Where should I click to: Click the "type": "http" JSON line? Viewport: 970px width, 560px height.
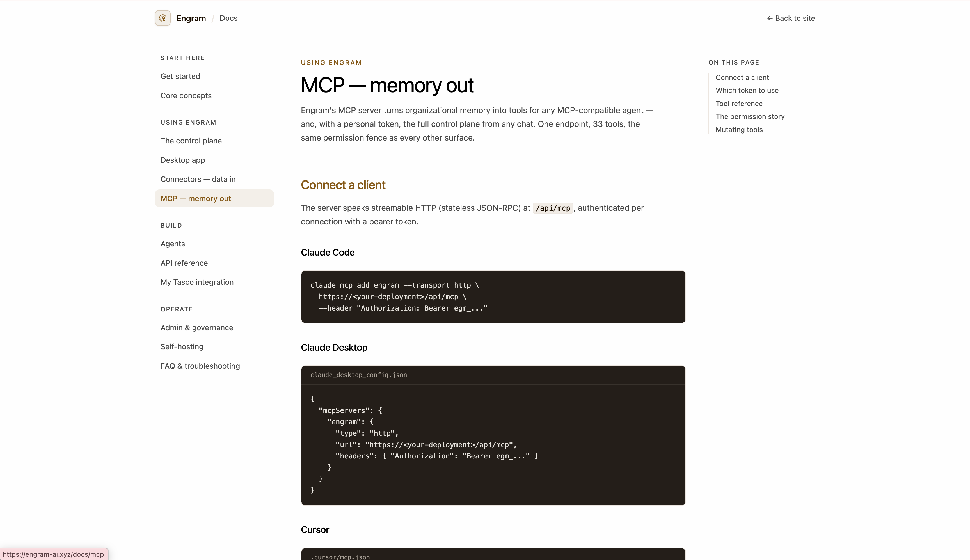click(367, 433)
